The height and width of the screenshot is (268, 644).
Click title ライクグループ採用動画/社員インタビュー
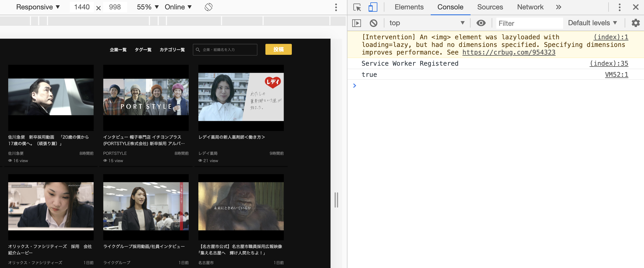click(x=144, y=247)
